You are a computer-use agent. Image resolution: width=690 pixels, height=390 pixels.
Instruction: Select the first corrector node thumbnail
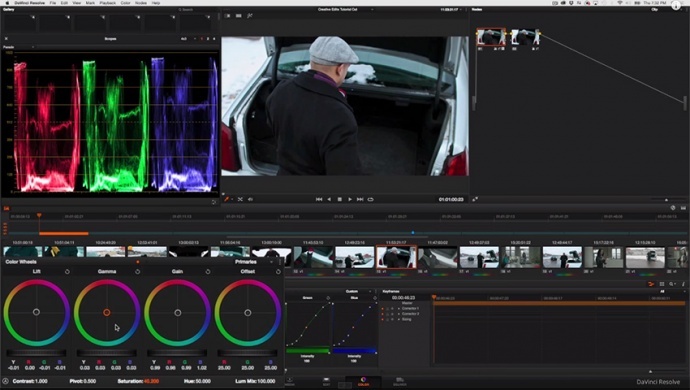point(491,37)
